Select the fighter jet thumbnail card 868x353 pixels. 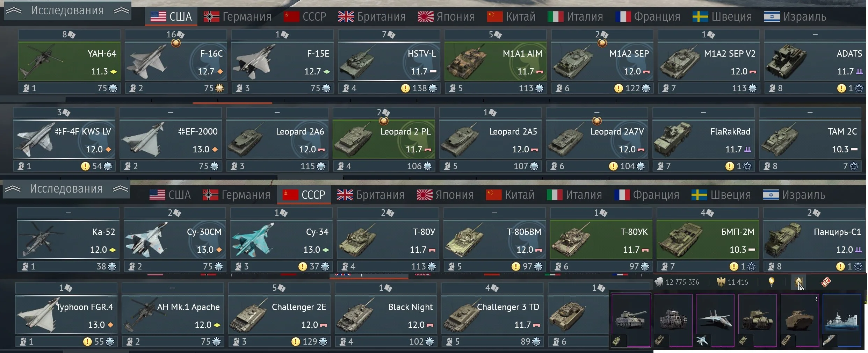click(x=715, y=320)
